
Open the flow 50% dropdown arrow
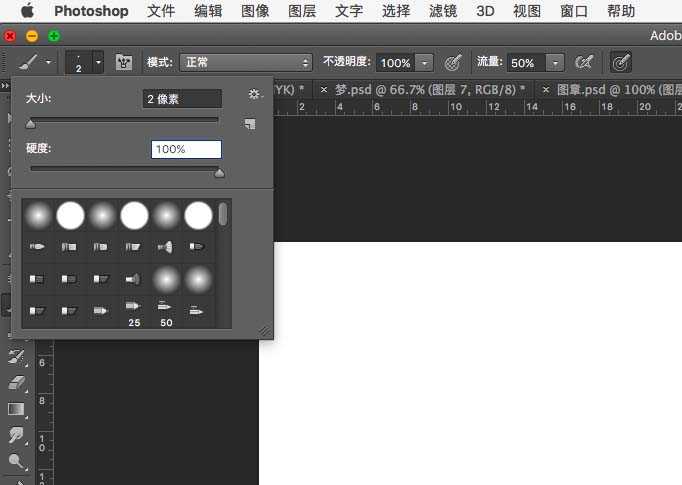[555, 62]
